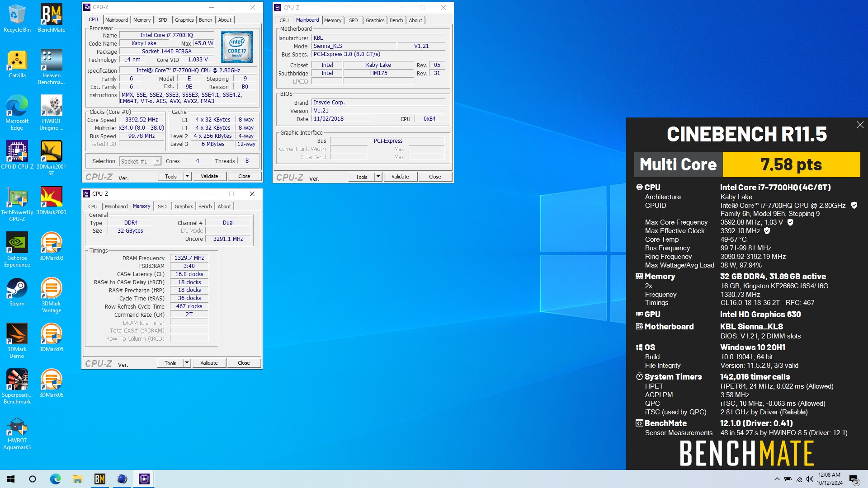The height and width of the screenshot is (488, 868).
Task: Open the HWBOT Unigine desktop shortcut
Action: [52, 113]
